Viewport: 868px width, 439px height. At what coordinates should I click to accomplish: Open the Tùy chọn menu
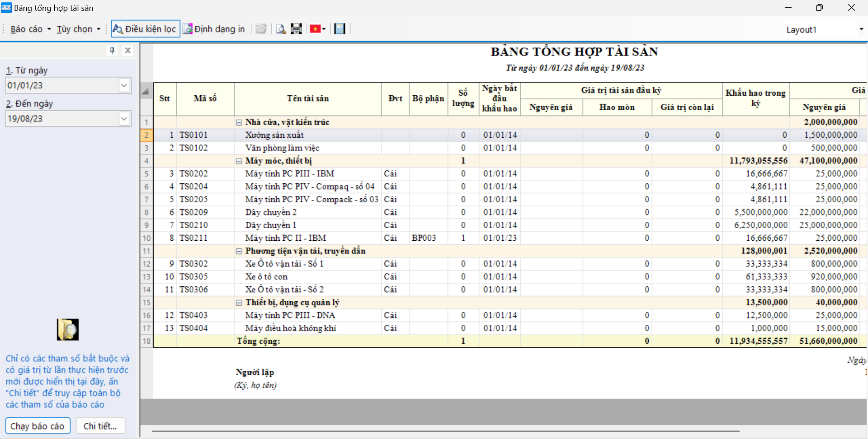pyautogui.click(x=78, y=29)
